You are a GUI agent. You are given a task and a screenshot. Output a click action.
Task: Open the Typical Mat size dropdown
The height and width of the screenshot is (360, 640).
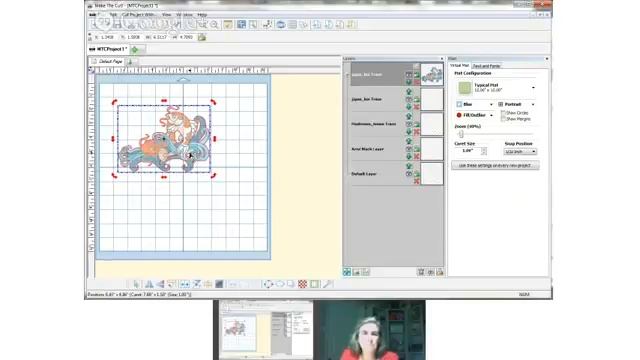(x=533, y=88)
